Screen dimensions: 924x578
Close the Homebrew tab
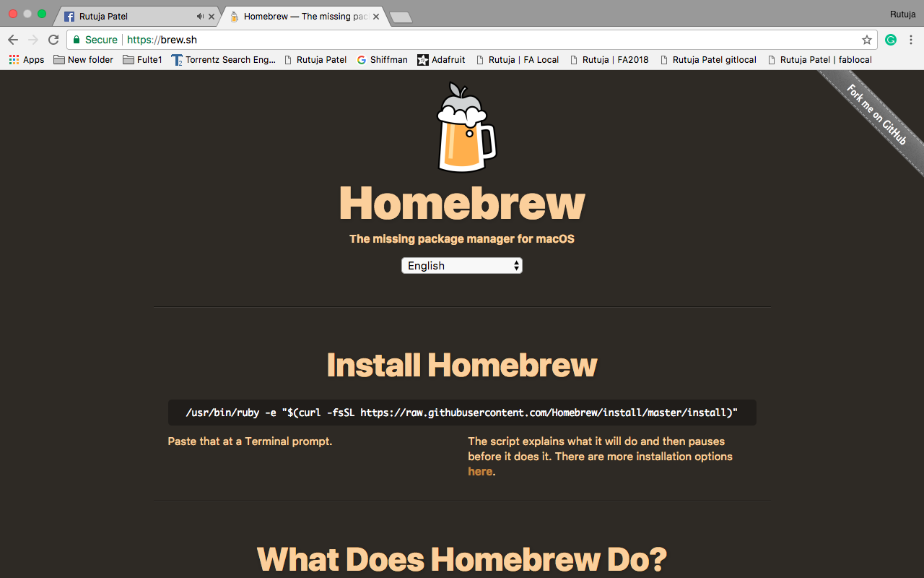click(x=376, y=16)
